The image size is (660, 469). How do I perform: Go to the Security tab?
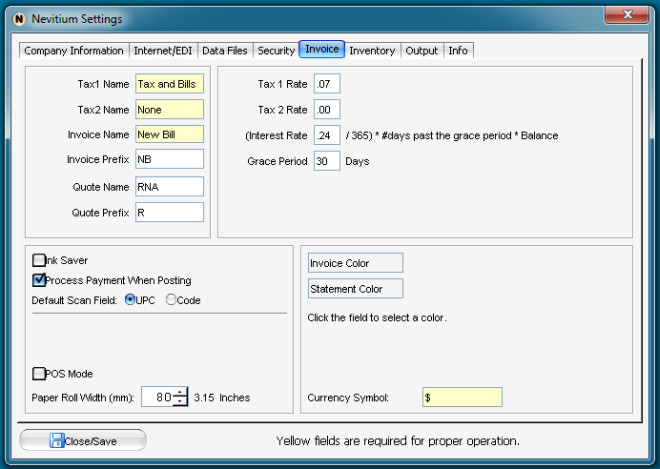point(276,51)
